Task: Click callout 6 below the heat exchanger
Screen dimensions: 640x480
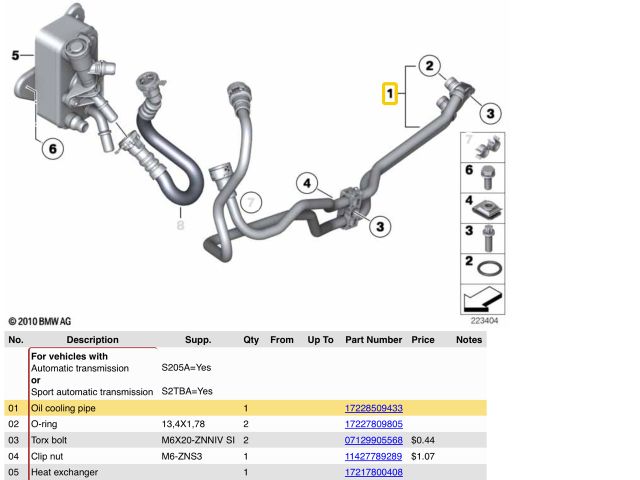Action: point(52,149)
